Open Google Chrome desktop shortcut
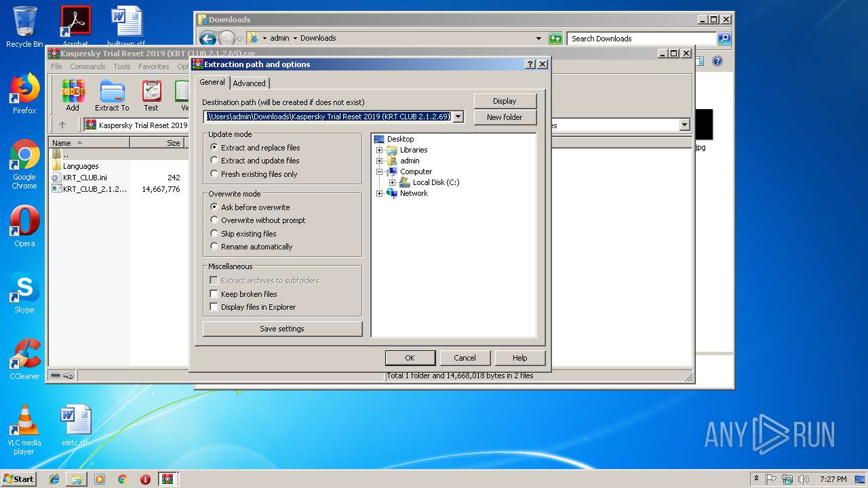868x488 pixels. tap(24, 164)
